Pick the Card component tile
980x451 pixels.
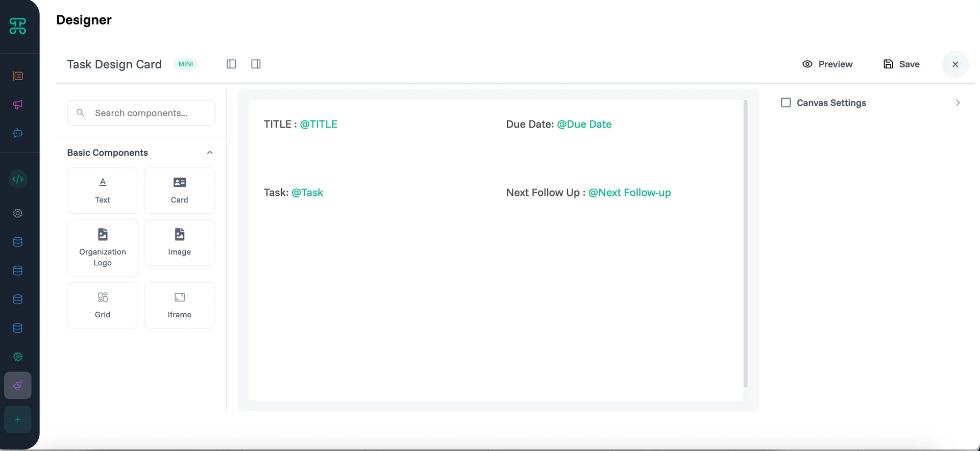tap(179, 190)
